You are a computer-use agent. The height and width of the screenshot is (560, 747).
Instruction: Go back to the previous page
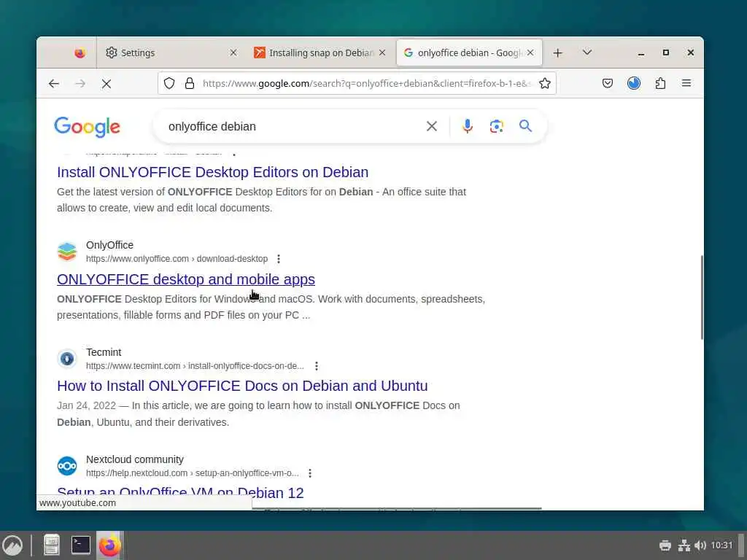click(x=54, y=84)
